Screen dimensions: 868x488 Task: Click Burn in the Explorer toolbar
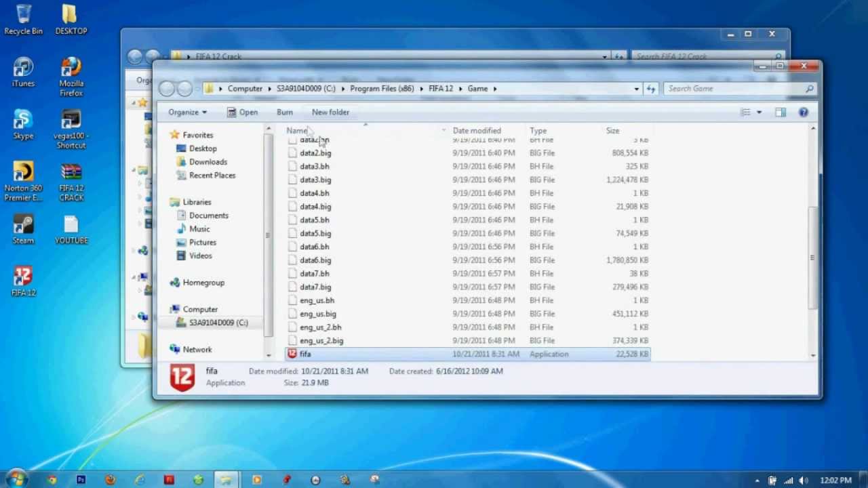(285, 113)
